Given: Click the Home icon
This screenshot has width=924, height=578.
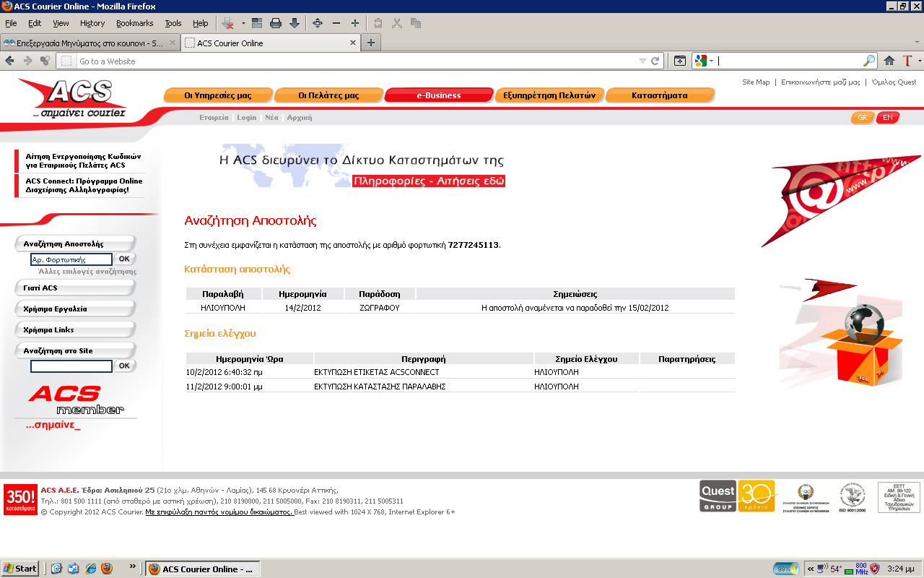Looking at the screenshot, I should (x=889, y=61).
